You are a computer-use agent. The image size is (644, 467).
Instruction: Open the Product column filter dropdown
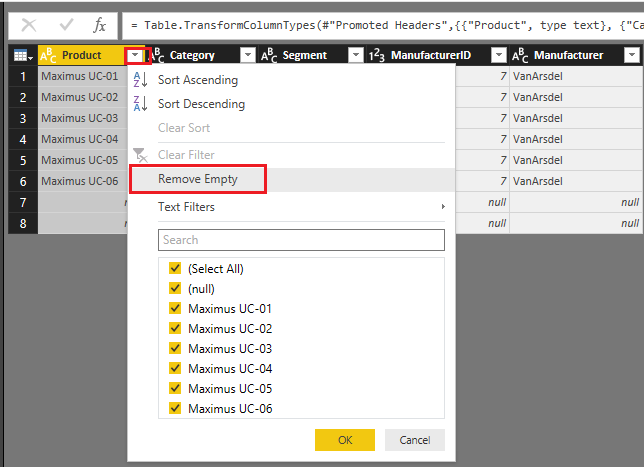click(135, 55)
